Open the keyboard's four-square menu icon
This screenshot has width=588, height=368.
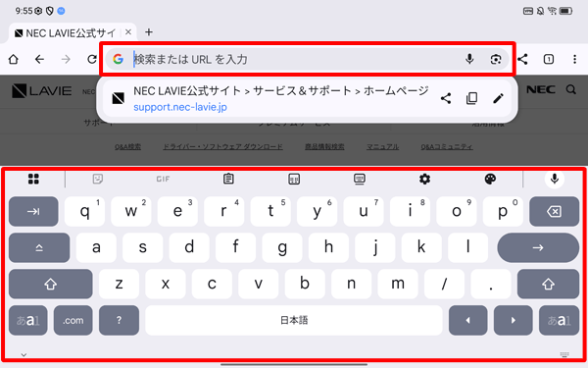click(x=33, y=180)
